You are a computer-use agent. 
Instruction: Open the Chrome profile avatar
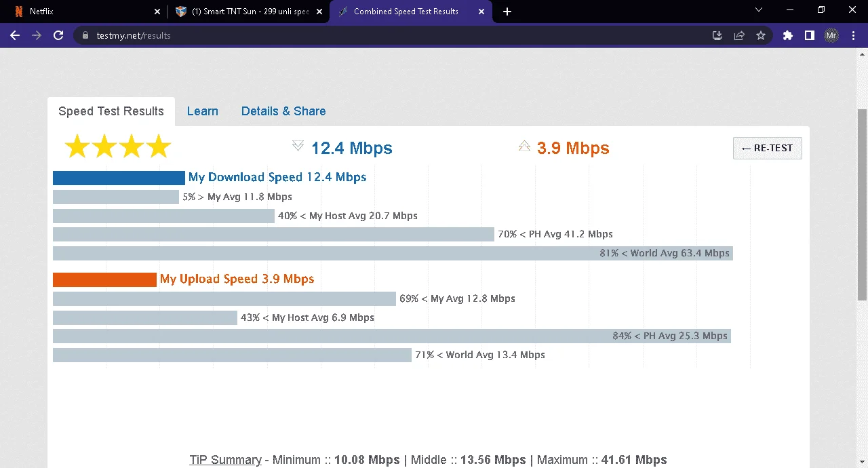pyautogui.click(x=831, y=35)
